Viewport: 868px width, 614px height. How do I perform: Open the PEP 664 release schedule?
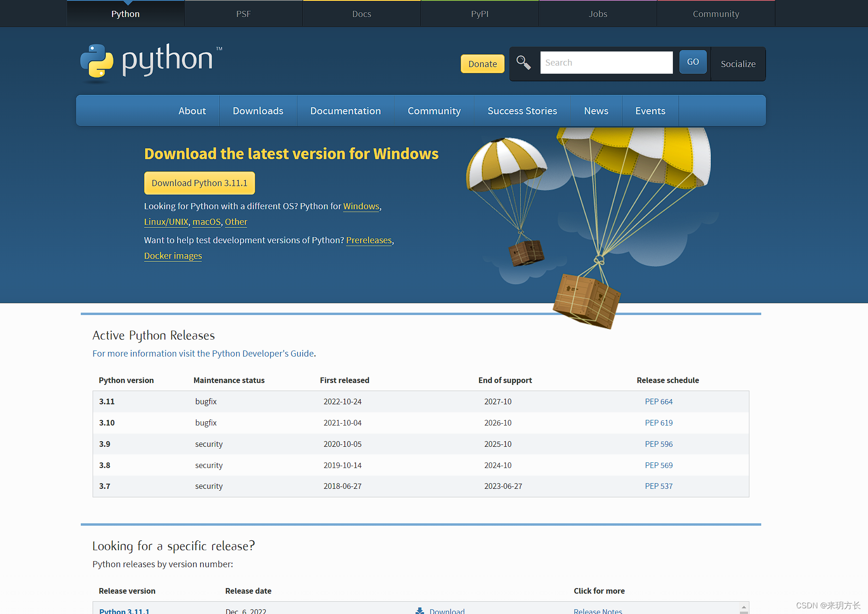tap(659, 401)
